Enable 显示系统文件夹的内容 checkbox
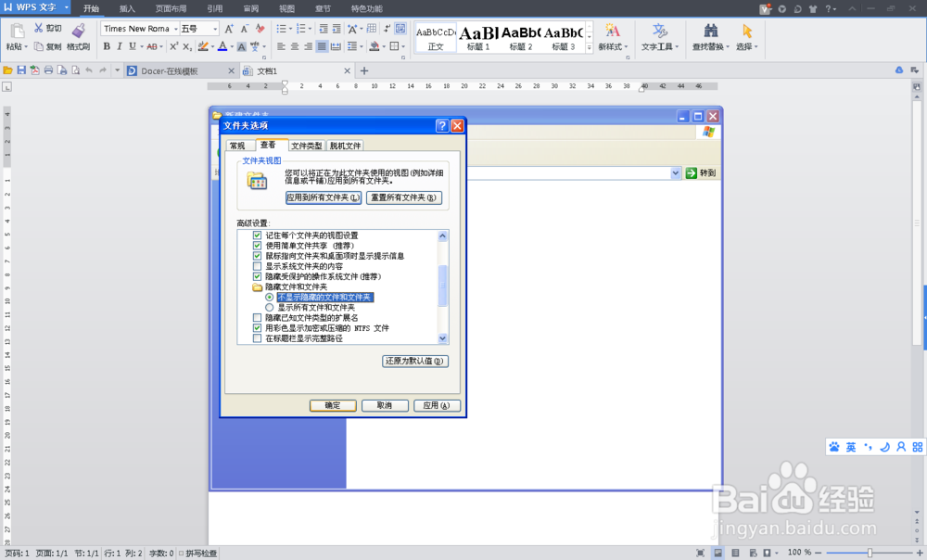This screenshot has height=560, width=927. [257, 266]
